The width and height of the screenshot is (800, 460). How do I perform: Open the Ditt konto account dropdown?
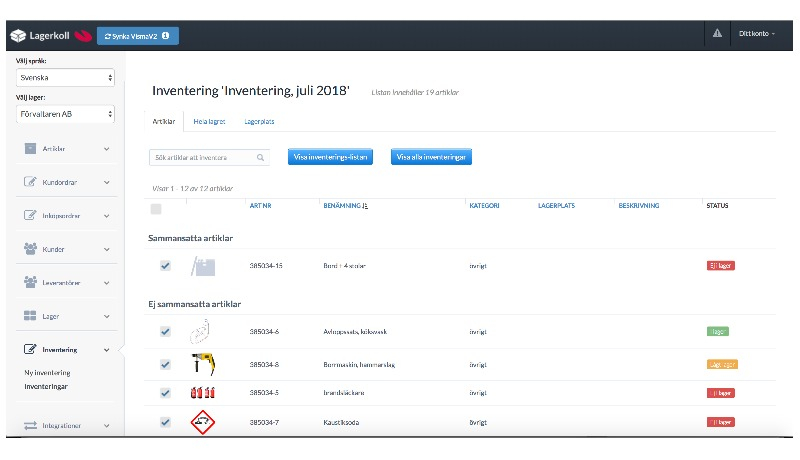pyautogui.click(x=757, y=34)
